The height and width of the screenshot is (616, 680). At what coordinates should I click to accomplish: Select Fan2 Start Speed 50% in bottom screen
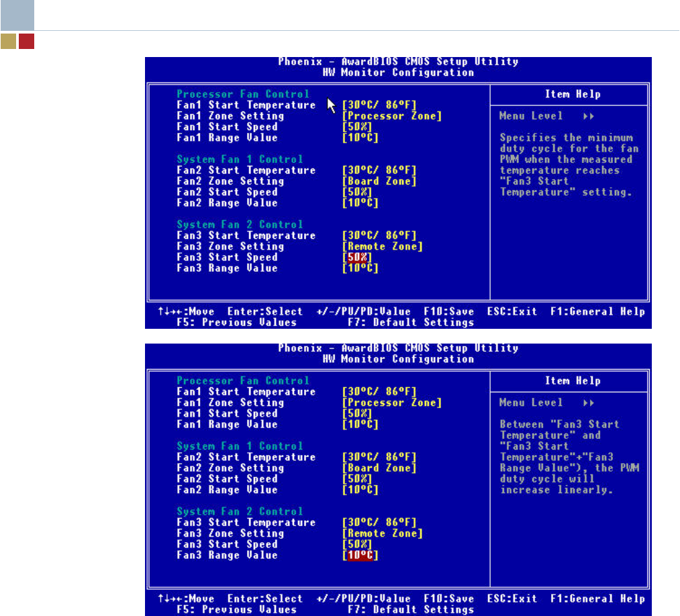click(x=357, y=478)
